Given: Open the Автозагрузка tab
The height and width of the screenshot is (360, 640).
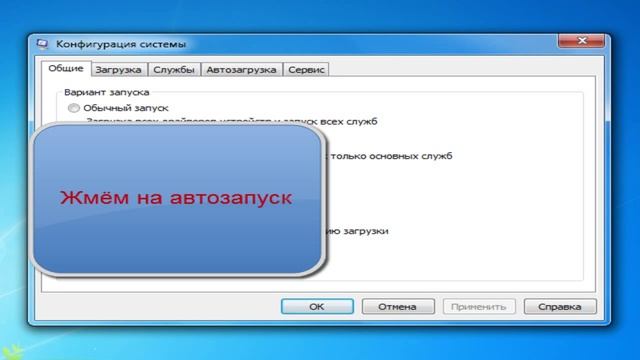Looking at the screenshot, I should click(241, 70).
